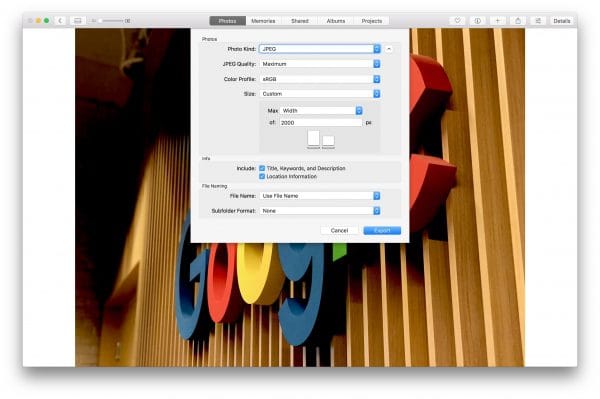Switch to the Photos tab
Viewport: 600px width, 399px height.
227,21
